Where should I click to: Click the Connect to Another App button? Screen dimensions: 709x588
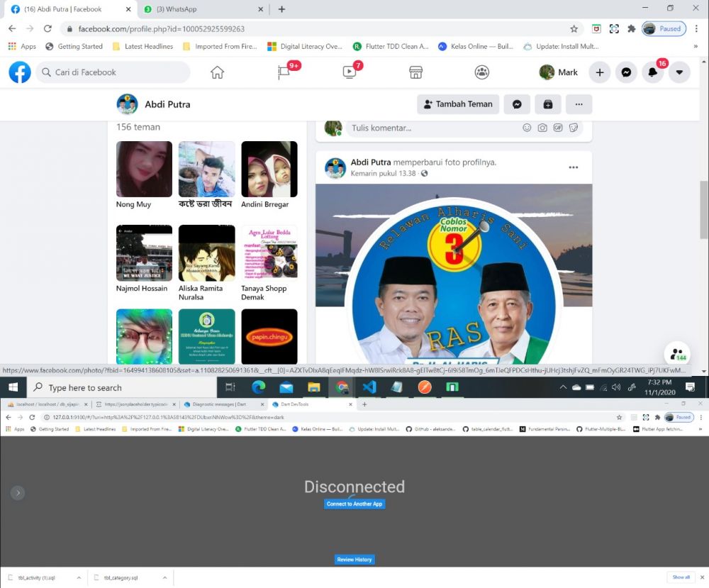[x=354, y=504]
